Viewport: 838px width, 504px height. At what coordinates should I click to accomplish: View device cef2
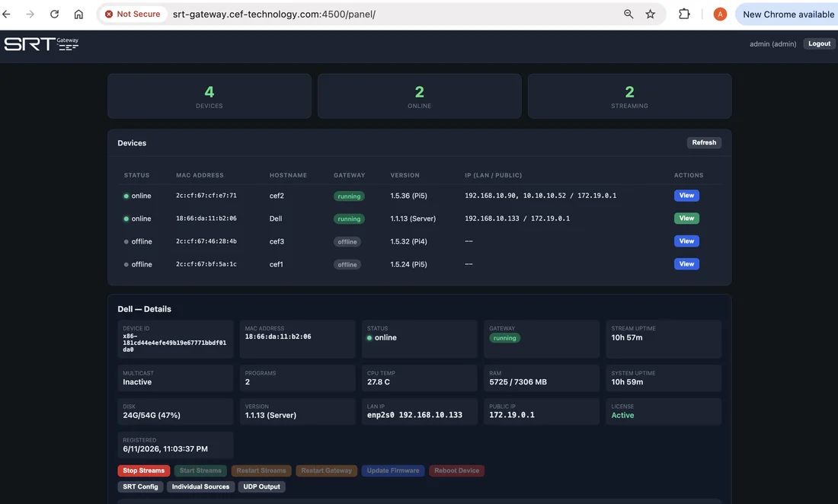686,196
